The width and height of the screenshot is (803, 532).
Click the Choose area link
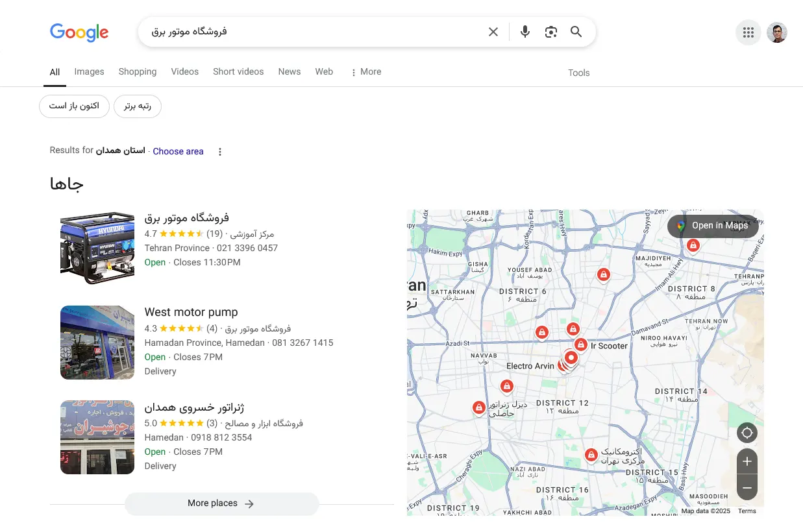tap(178, 151)
